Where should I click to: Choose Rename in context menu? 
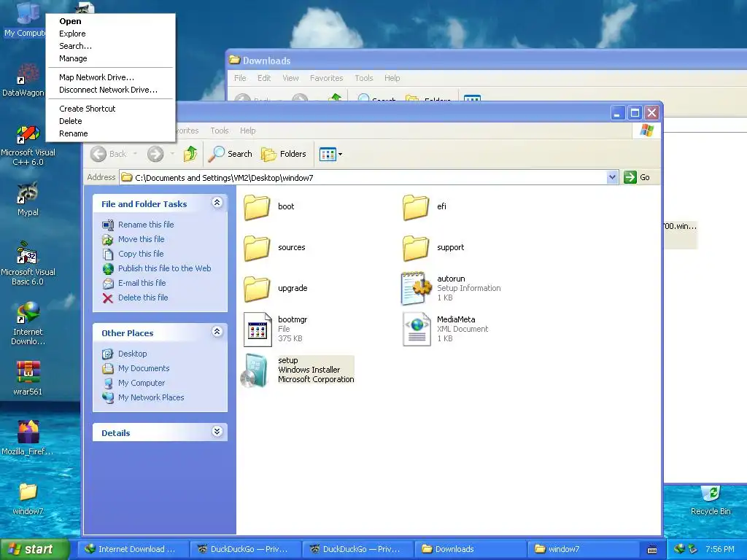click(x=111, y=133)
